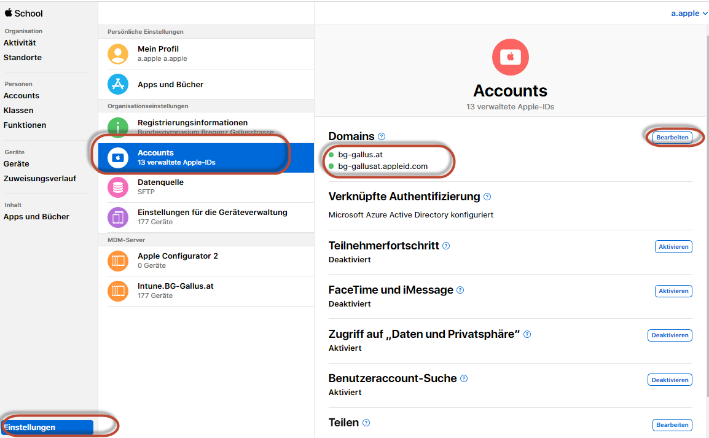Click the orange Intune.BG-Gallus.at server icon
This screenshot has height=438, width=709.
tap(118, 291)
